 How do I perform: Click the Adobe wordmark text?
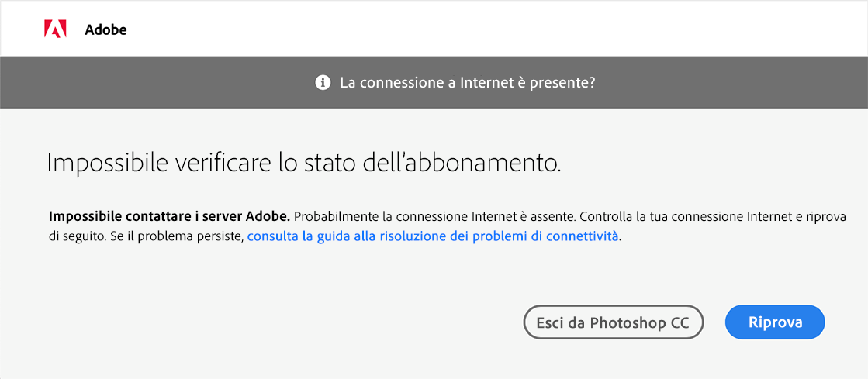pos(105,29)
